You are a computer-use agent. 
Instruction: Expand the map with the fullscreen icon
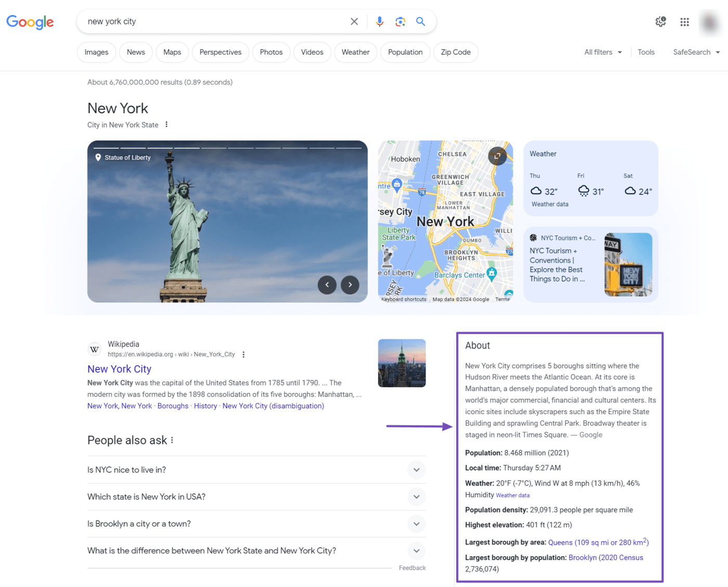(x=498, y=156)
